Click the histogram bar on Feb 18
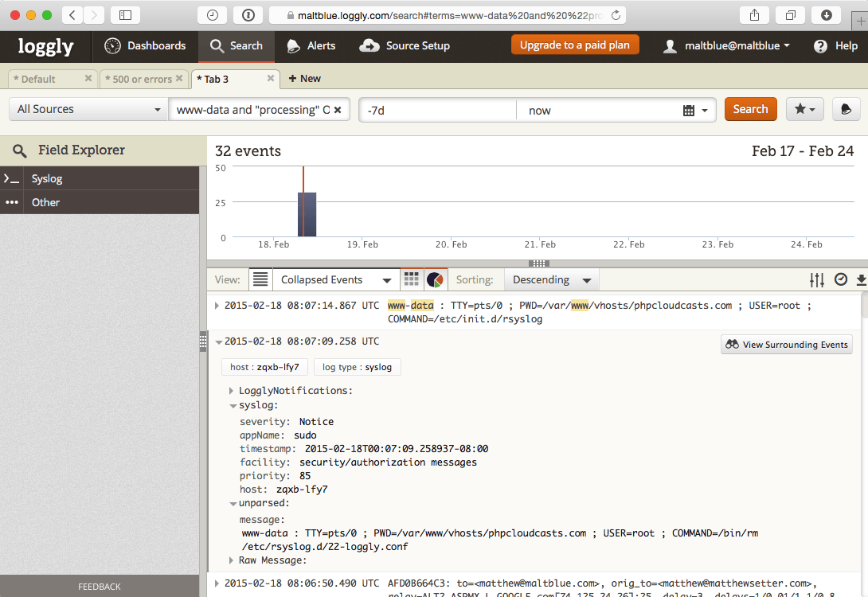 (x=307, y=215)
